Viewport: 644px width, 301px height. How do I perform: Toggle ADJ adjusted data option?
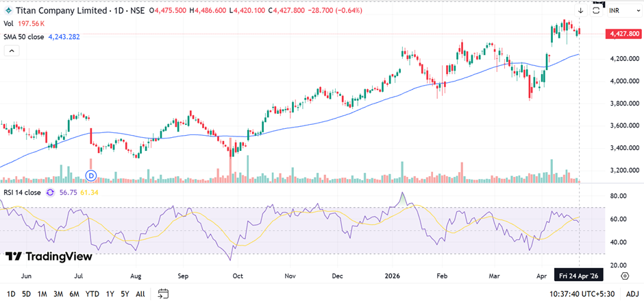(x=631, y=293)
